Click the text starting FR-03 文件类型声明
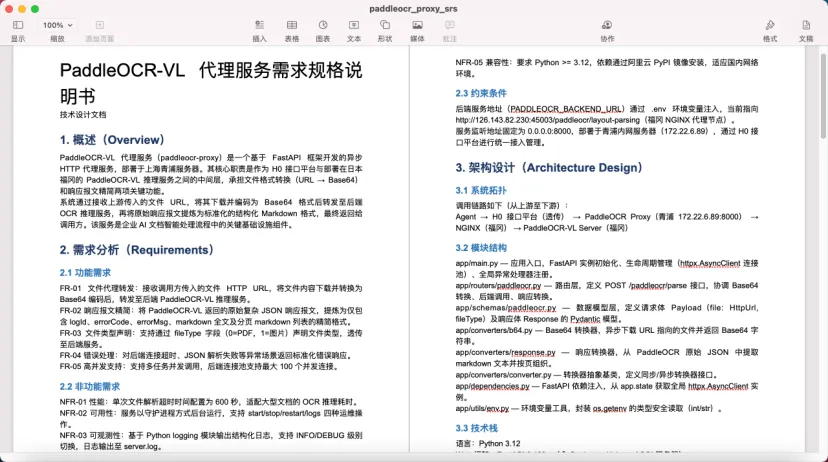828x462 pixels. pos(211,338)
